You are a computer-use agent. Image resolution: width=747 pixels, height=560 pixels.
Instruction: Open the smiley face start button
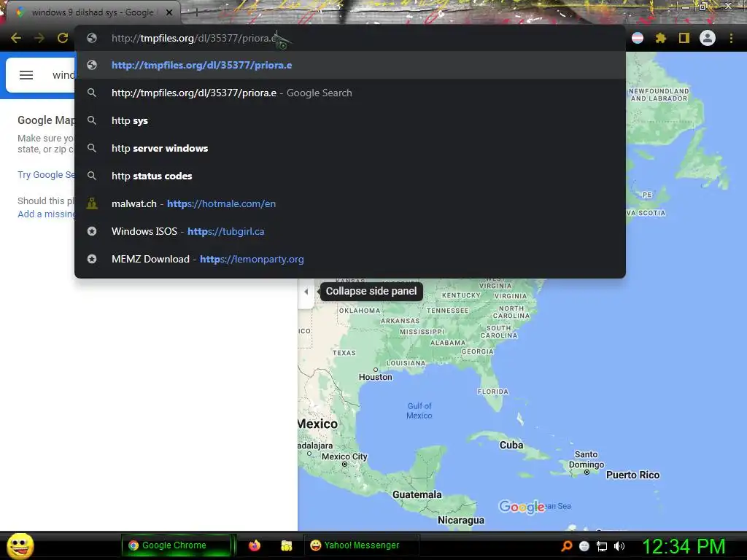(x=20, y=545)
